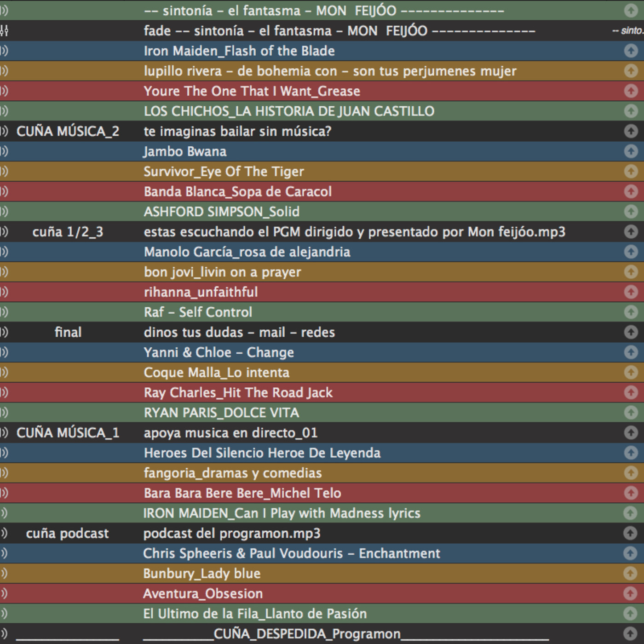644x644 pixels.
Task: Select the Heroes Del Silencio Heroe De Leyenda cue
Action: point(262,453)
